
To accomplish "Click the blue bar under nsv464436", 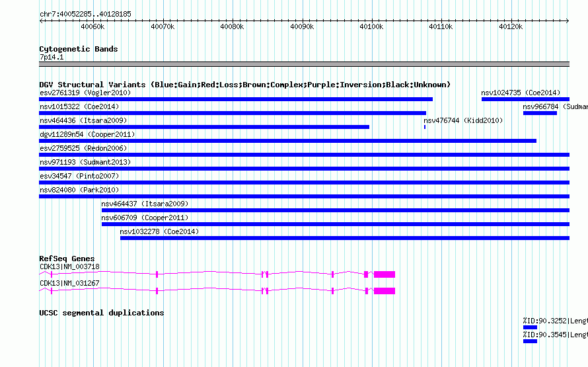I will [x=204, y=127].
